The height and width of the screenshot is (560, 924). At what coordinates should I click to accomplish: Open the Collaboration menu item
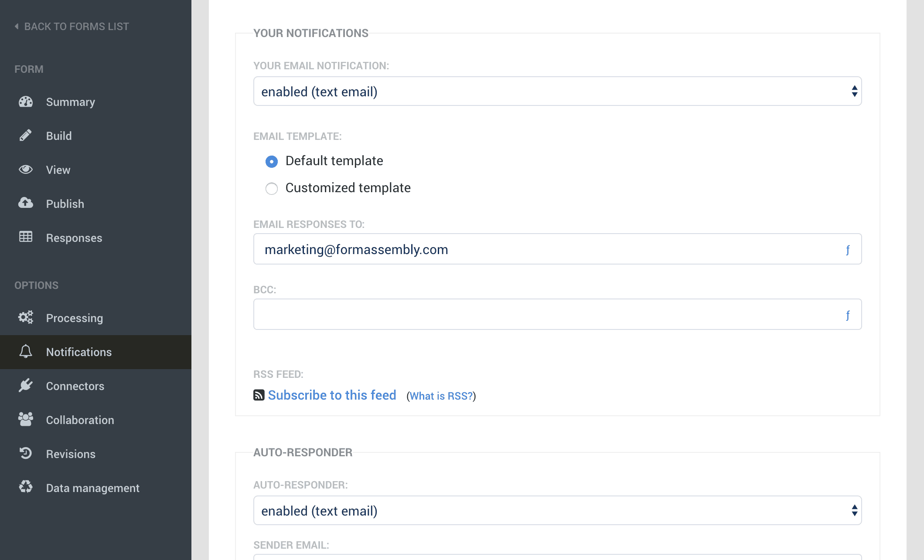tap(80, 420)
